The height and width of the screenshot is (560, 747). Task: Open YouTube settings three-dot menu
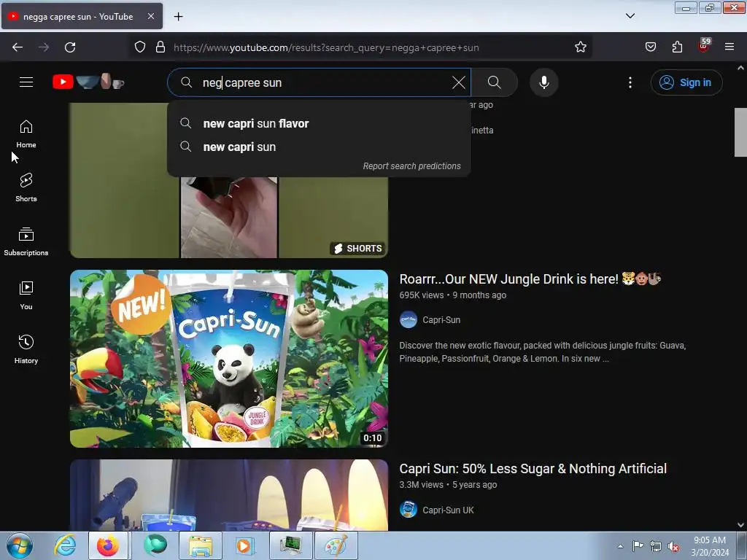[x=630, y=82]
